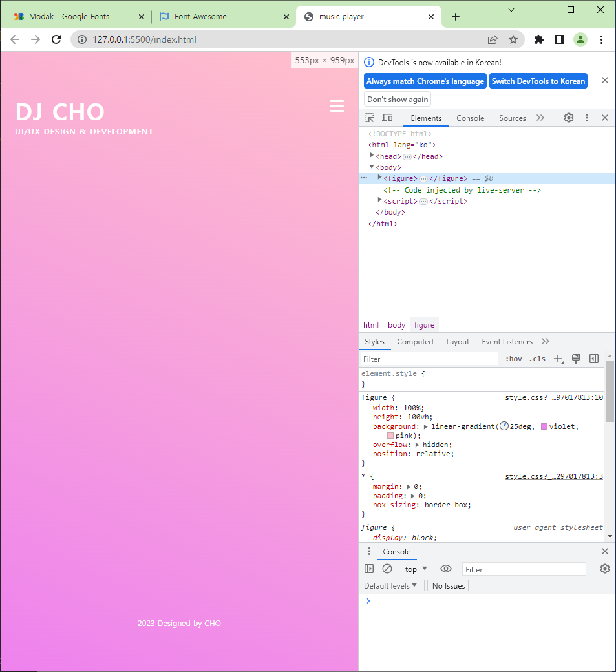Open the paint-brush rendering emulations icon
This screenshot has height=672, width=616.
tap(576, 359)
